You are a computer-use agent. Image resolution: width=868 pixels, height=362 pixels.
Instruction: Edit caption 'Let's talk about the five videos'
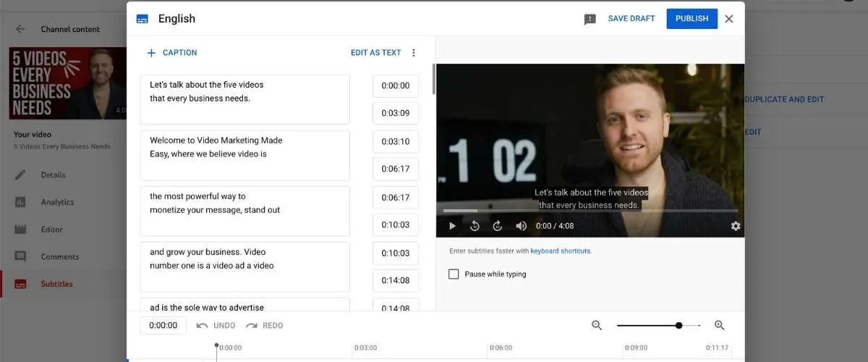pyautogui.click(x=245, y=99)
